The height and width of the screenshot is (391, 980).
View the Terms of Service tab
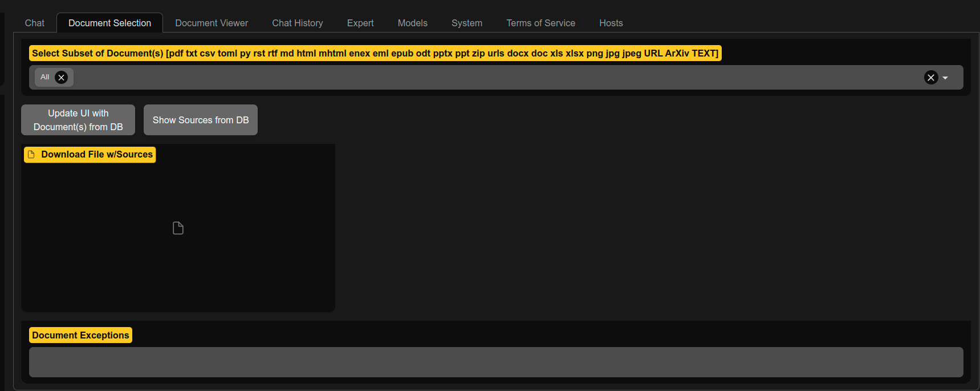pyautogui.click(x=540, y=23)
